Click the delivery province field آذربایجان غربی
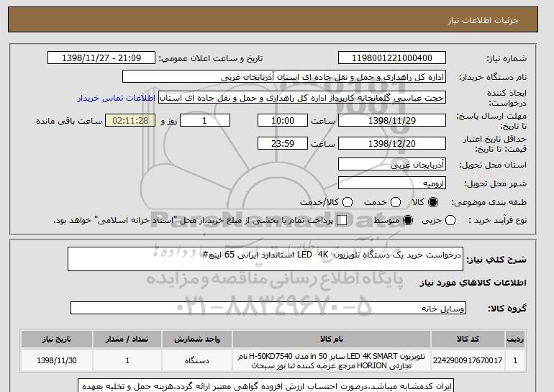This screenshot has width=554, height=392. [392, 165]
